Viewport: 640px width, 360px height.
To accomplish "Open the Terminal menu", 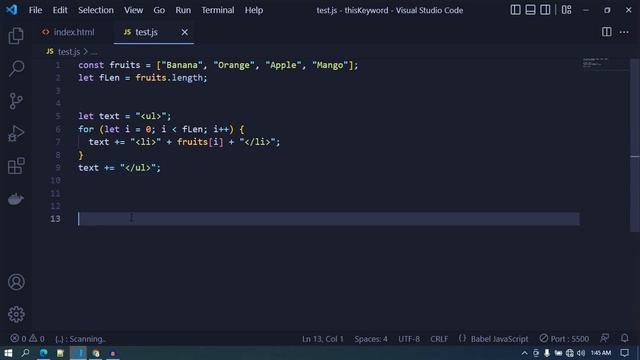I will 218,10.
